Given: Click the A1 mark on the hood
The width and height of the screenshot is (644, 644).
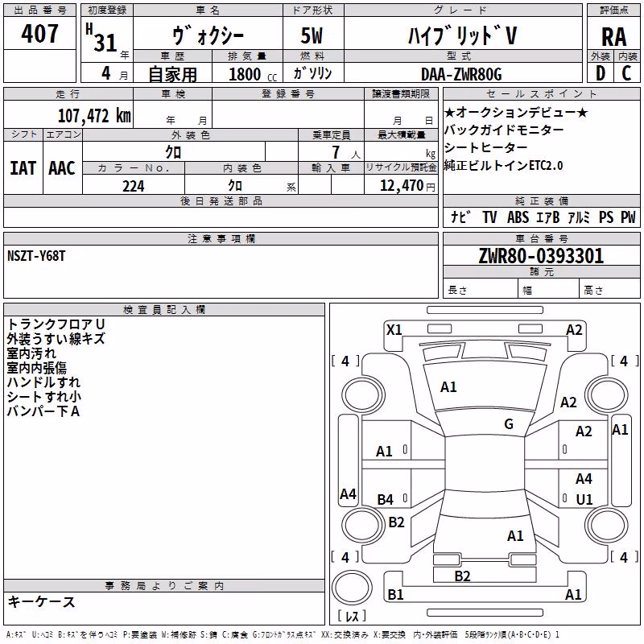Looking at the screenshot, I should pos(448,387).
